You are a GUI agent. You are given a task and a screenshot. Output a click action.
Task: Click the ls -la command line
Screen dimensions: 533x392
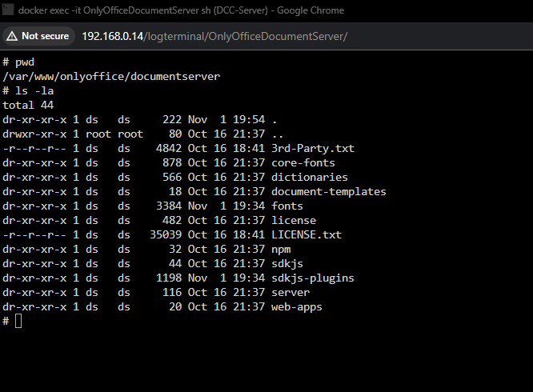[34, 90]
